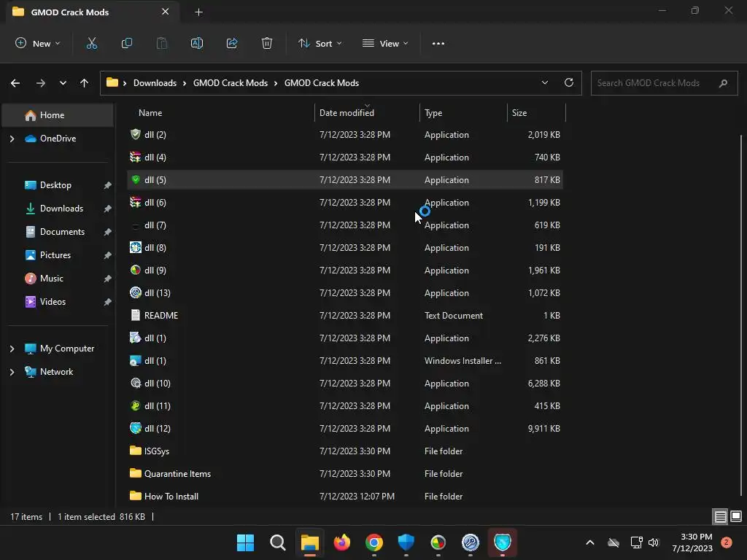747x560 pixels.
Task: Open the New dropdown menu
Action: [x=38, y=43]
